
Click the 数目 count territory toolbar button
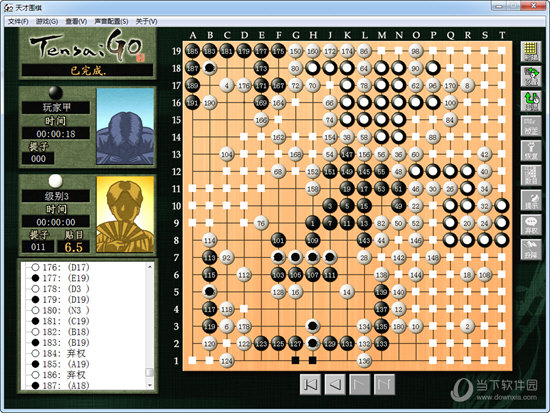(x=531, y=176)
